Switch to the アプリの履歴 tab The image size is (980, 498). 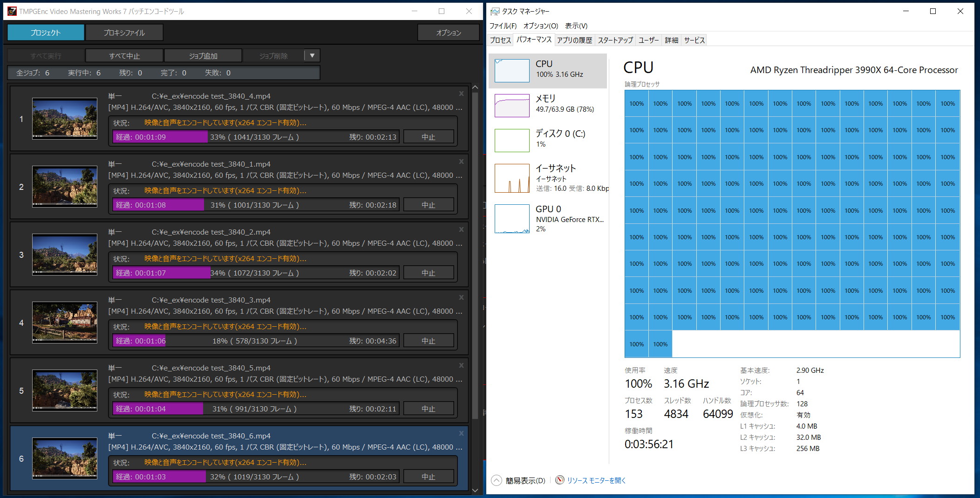pos(575,40)
